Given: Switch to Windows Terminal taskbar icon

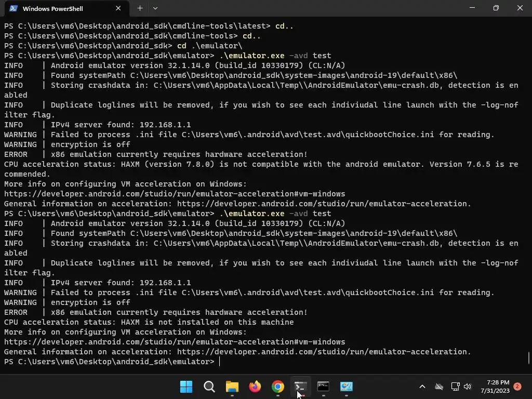Looking at the screenshot, I should (301, 387).
